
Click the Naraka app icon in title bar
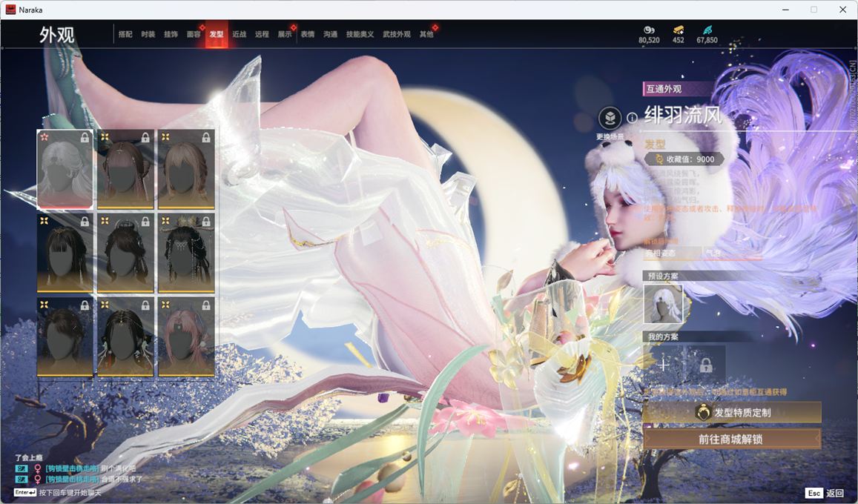10,10
